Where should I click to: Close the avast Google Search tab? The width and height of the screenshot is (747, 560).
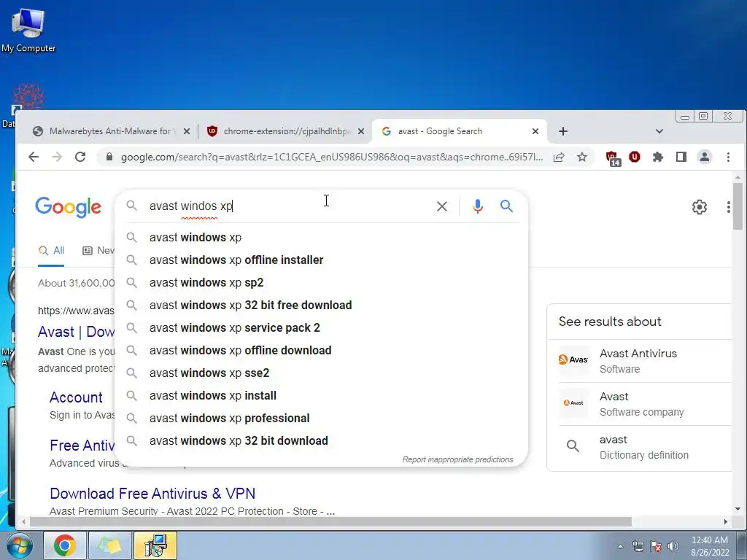point(535,131)
